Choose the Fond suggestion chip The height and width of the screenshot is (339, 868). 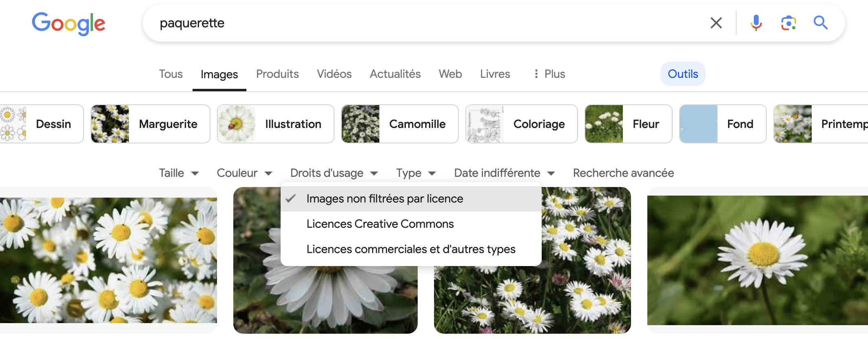[x=723, y=124]
